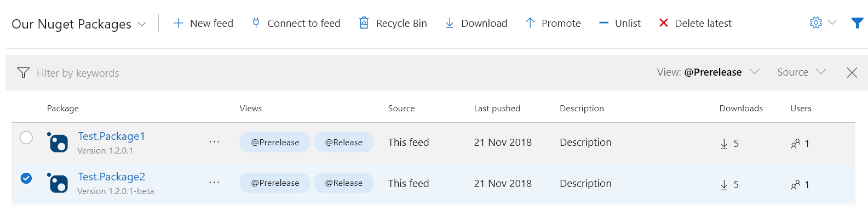Viewport: 868px width, 210px height.
Task: Open the ellipsis menu for Test.Package1
Action: 214,142
